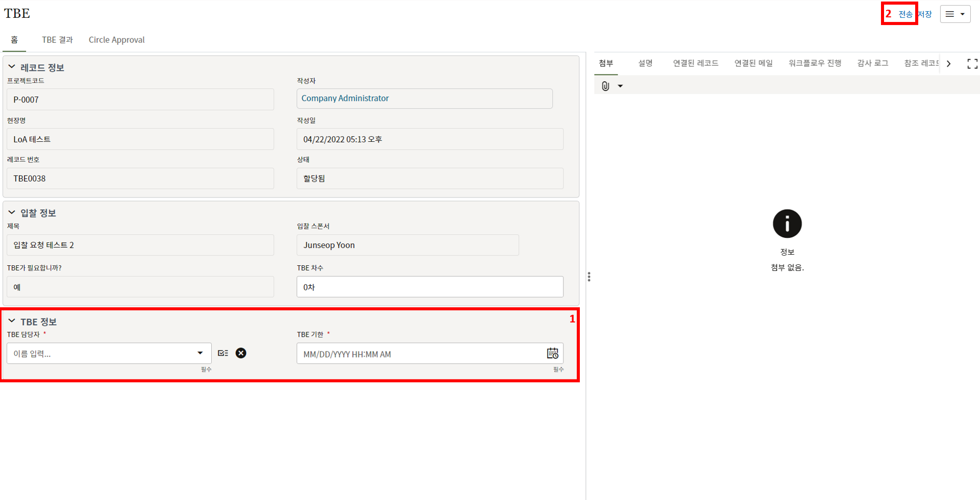
Task: Click into the TBE 차수 field
Action: pyautogui.click(x=429, y=287)
